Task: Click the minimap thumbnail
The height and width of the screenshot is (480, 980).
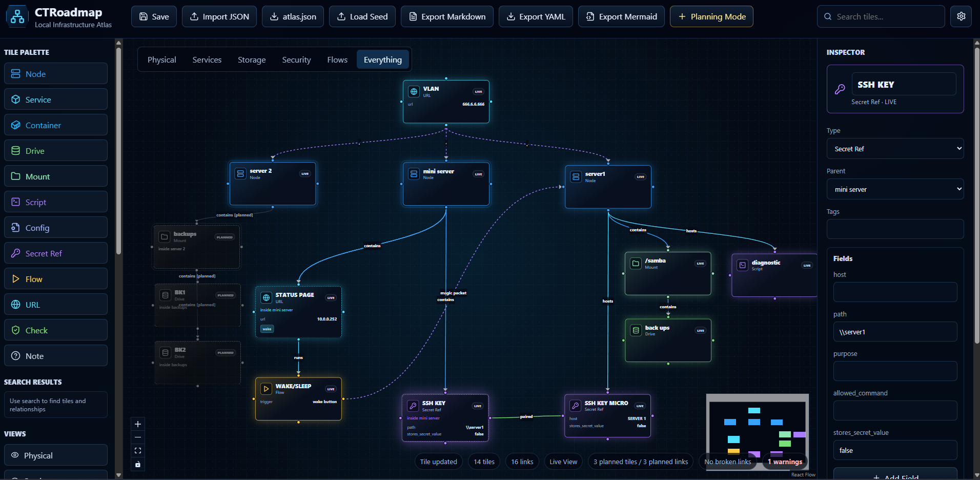Action: click(x=757, y=432)
